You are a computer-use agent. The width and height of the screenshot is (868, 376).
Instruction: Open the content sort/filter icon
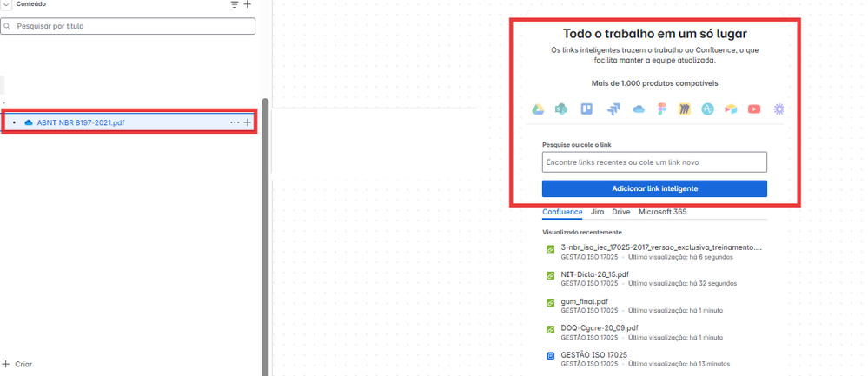coord(235,4)
